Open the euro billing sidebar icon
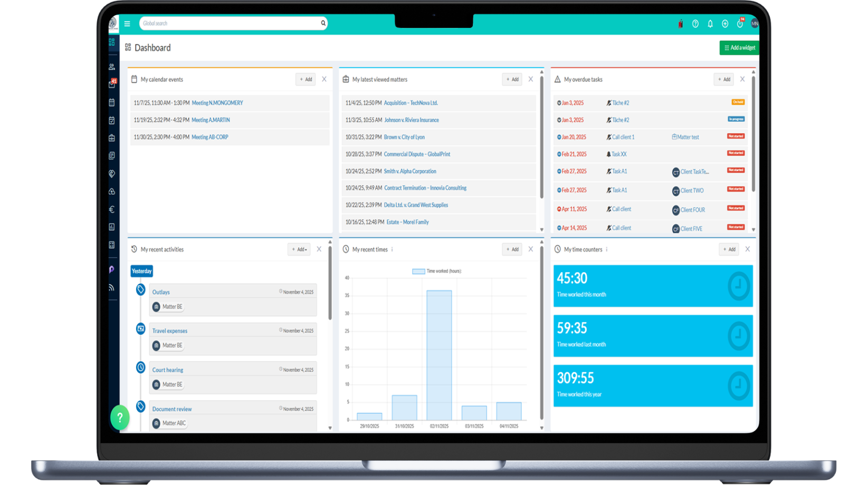The height and width of the screenshot is (485, 868). [112, 209]
